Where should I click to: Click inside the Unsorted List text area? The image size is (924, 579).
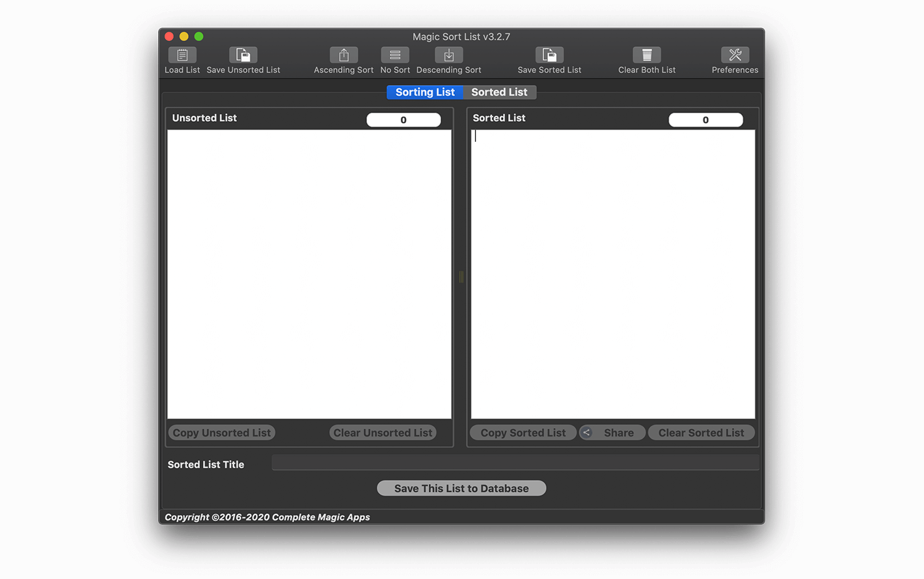309,274
